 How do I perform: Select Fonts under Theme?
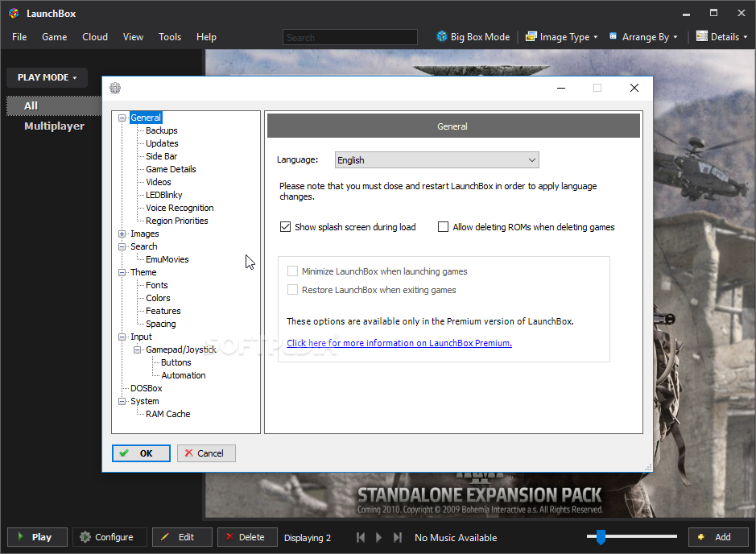157,285
